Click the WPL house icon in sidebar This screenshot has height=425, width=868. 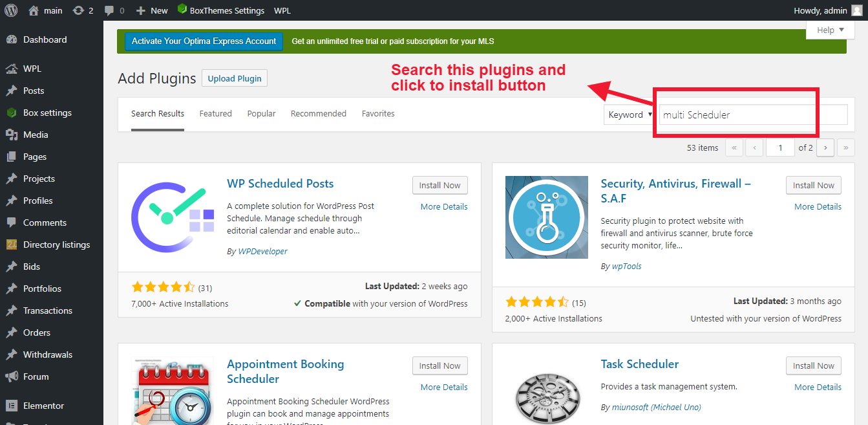coord(11,69)
